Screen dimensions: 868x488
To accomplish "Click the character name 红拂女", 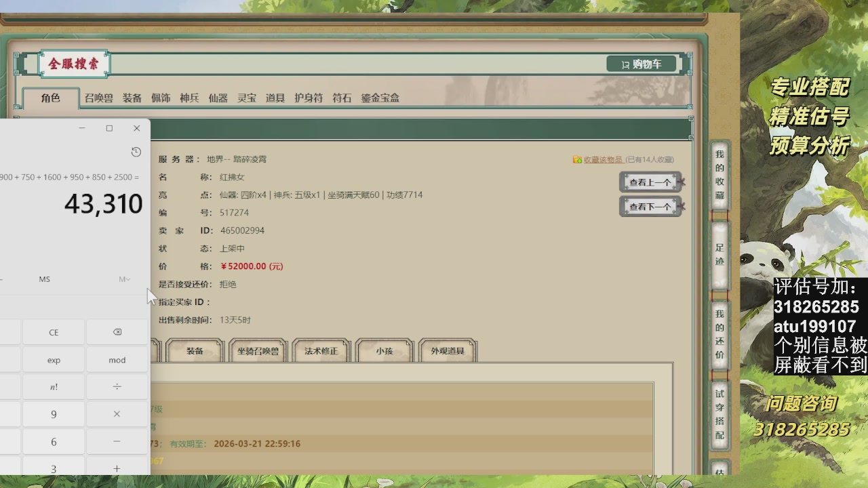I will 232,177.
